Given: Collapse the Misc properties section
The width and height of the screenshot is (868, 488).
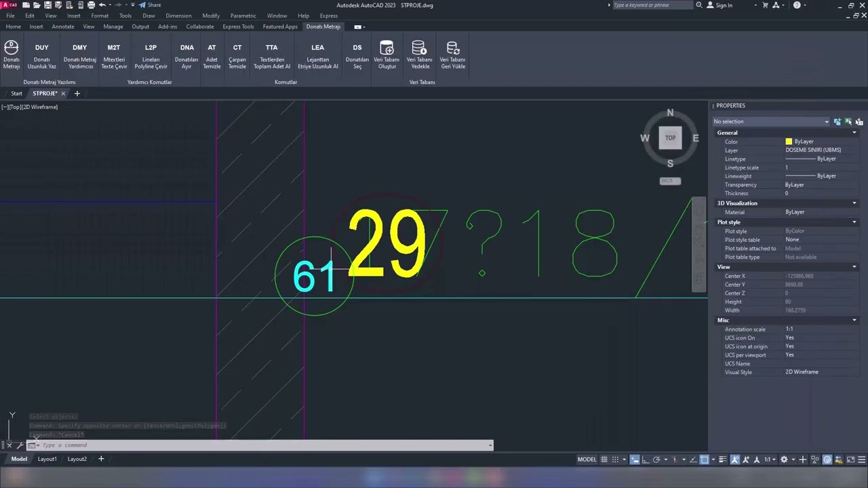Looking at the screenshot, I should [x=854, y=320].
